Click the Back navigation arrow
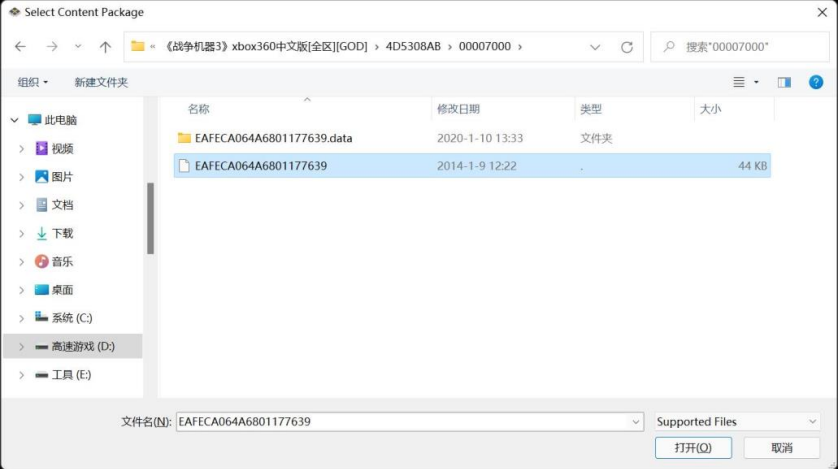 [21, 47]
